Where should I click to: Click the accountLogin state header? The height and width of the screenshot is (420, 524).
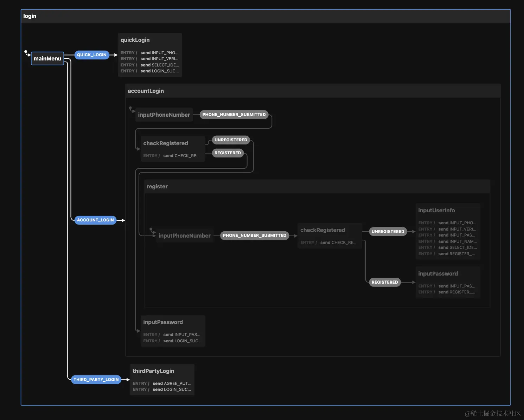point(313,91)
